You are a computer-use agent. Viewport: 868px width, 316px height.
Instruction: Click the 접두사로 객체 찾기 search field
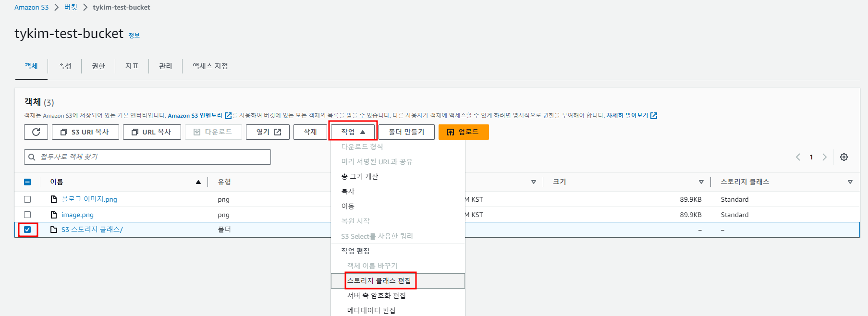coord(147,157)
